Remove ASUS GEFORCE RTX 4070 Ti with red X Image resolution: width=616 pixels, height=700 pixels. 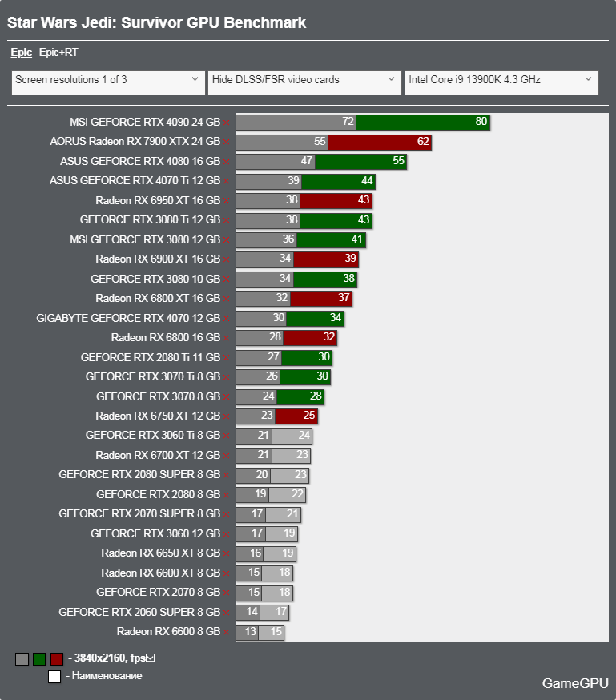coord(227,181)
